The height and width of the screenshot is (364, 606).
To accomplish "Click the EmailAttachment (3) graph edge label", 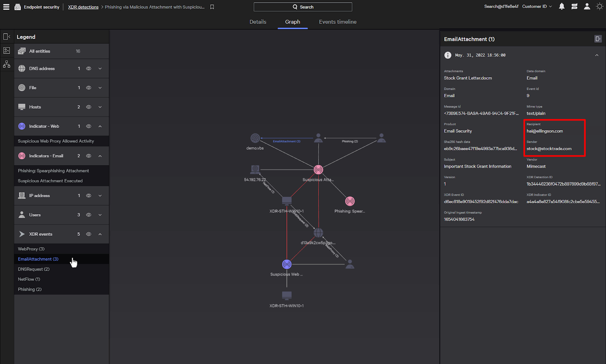I will [x=287, y=142].
